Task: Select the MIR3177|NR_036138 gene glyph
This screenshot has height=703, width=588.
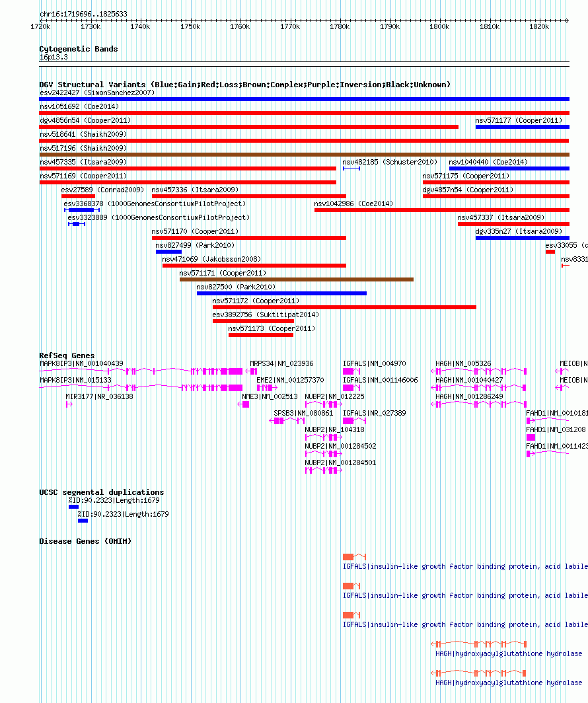Action: [x=69, y=404]
